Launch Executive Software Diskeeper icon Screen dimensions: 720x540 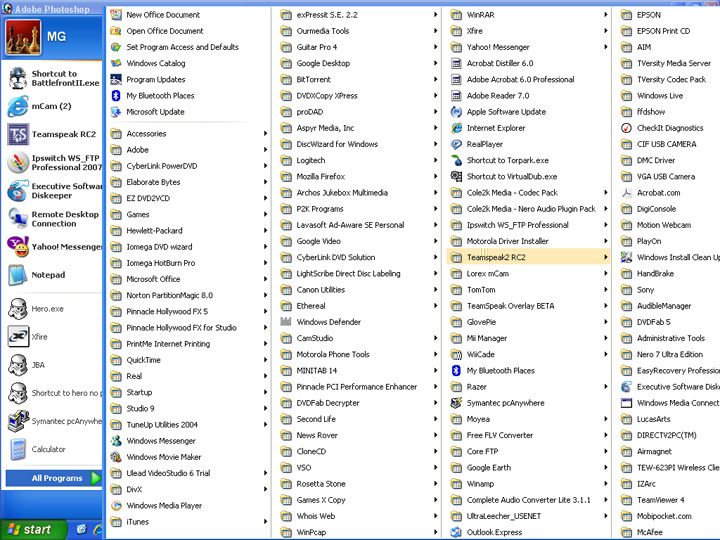pos(18,191)
